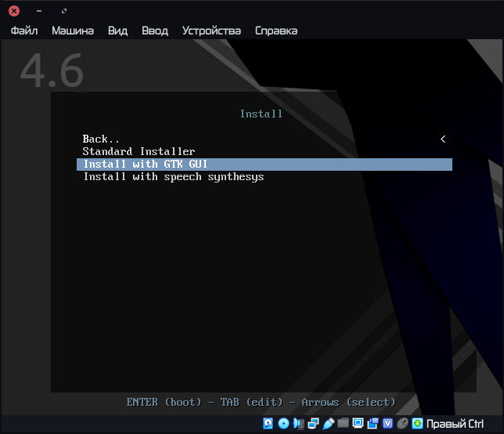The width and height of the screenshot is (504, 434).
Task: Open the shared folders status icon
Action: tap(343, 424)
